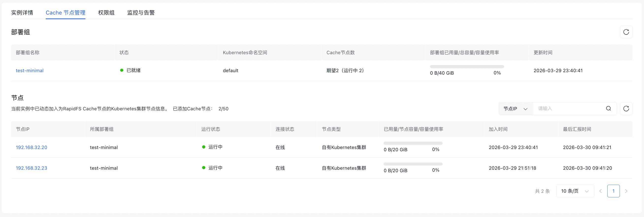
Task: Click usage bar for node 192.168.32.23
Action: (x=413, y=164)
